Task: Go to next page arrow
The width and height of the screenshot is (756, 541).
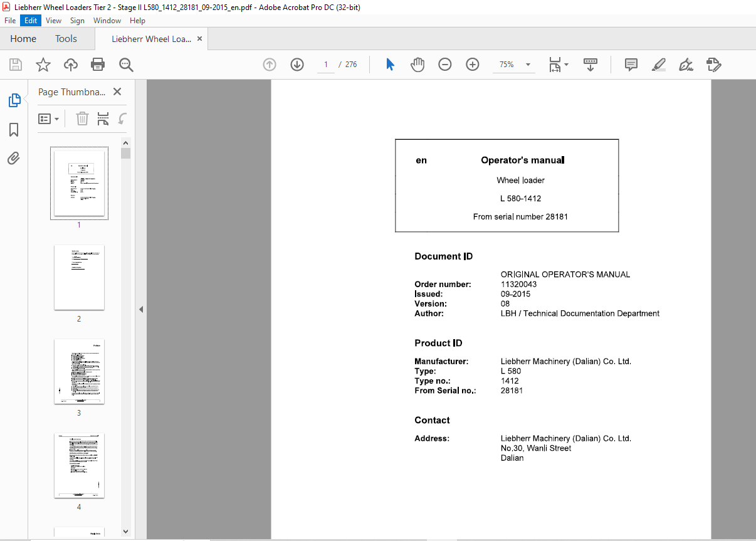Action: tap(297, 65)
